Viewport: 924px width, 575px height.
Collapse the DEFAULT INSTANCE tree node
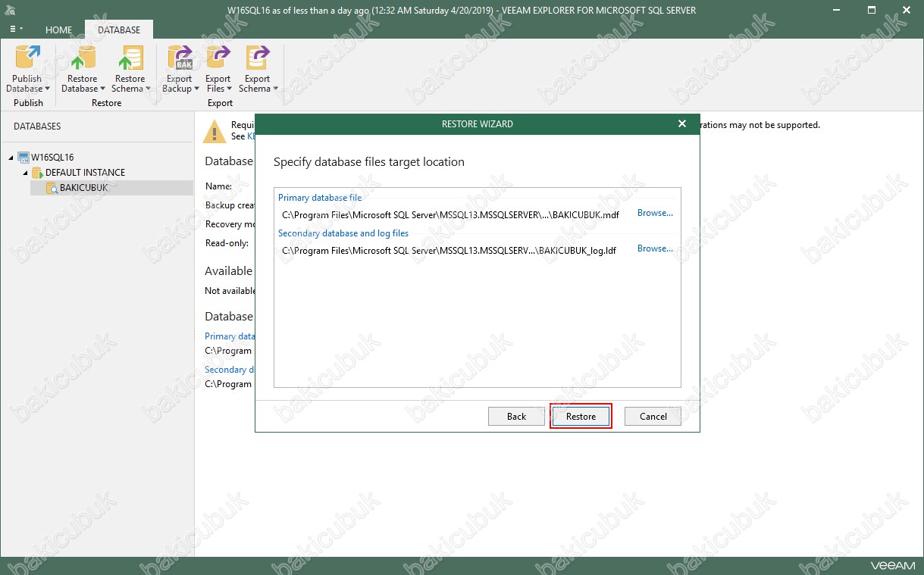pos(25,173)
